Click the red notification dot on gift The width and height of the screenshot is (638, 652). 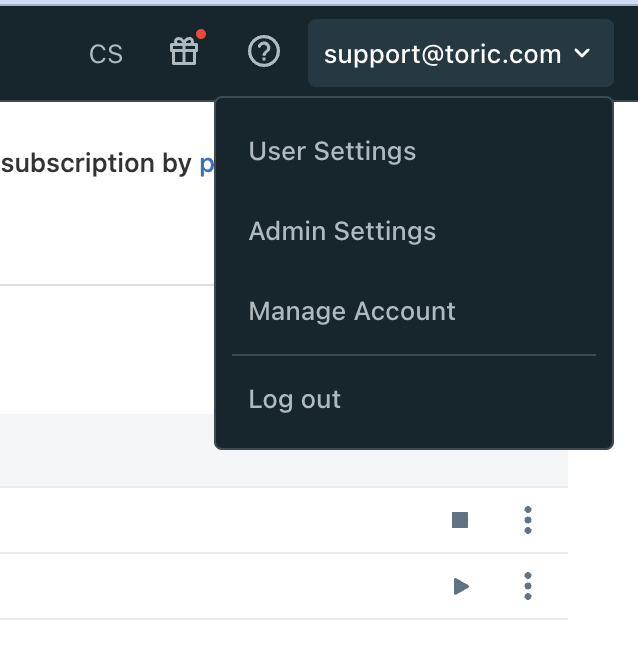click(x=201, y=34)
